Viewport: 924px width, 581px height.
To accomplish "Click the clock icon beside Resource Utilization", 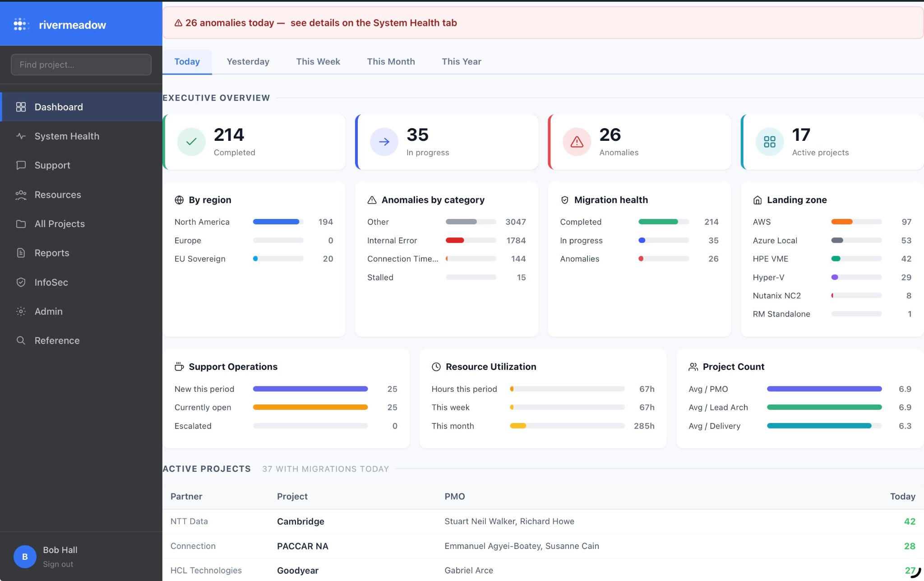I will tap(436, 367).
